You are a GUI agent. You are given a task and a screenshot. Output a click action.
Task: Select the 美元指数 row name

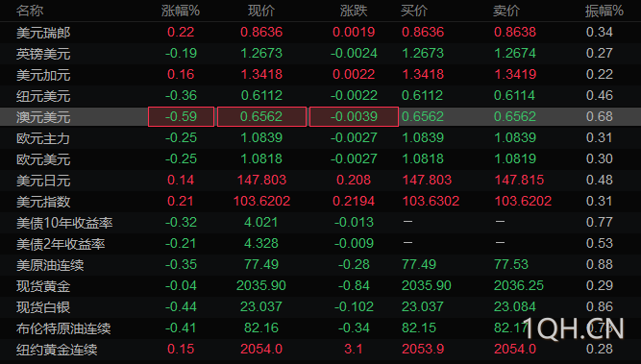point(43,202)
